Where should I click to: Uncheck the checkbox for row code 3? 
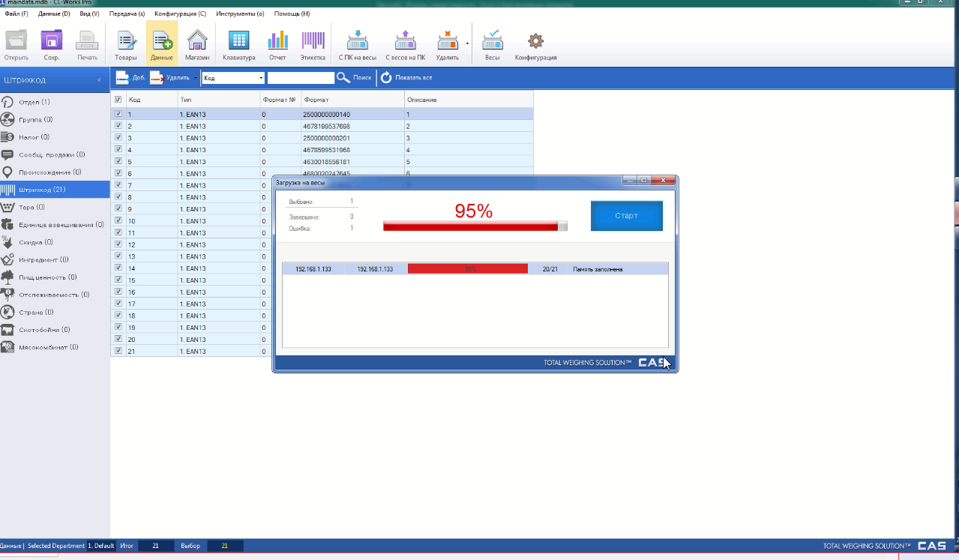point(118,138)
